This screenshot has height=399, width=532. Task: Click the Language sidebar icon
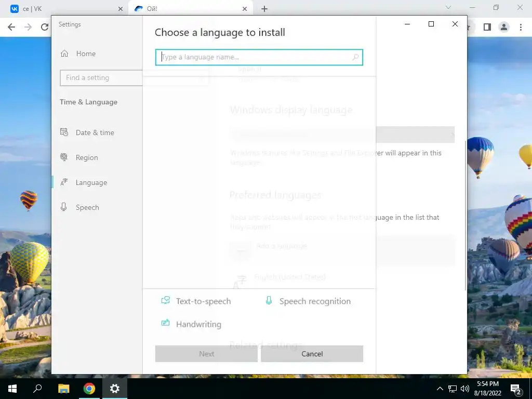(x=64, y=182)
